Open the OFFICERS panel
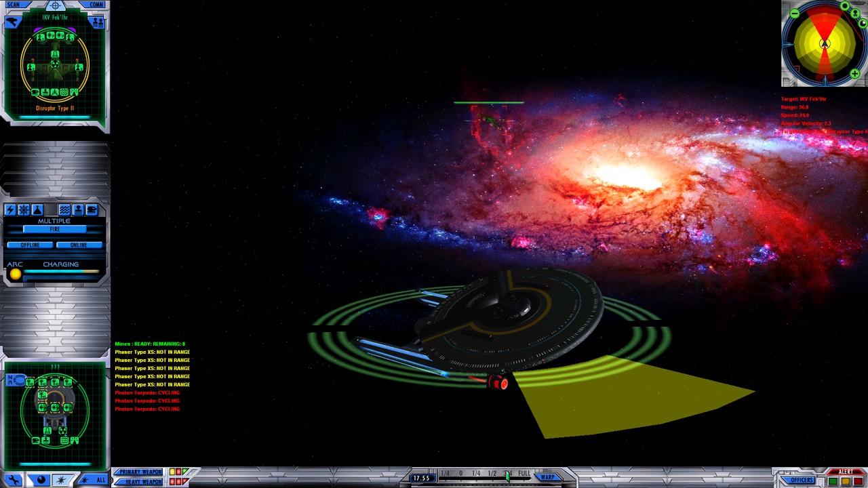868x488 pixels. [798, 480]
